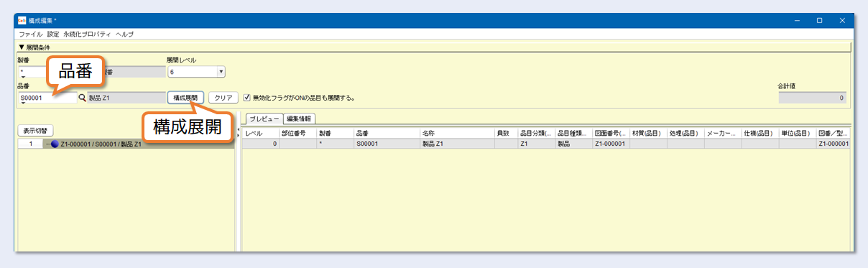Open the ヘルプ menu
The image size is (868, 268).
pos(124,34)
